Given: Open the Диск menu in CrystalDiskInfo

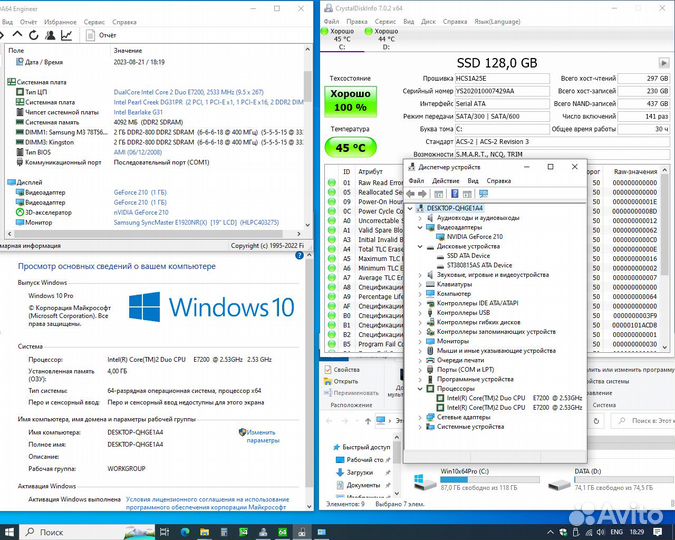Looking at the screenshot, I should click(428, 21).
